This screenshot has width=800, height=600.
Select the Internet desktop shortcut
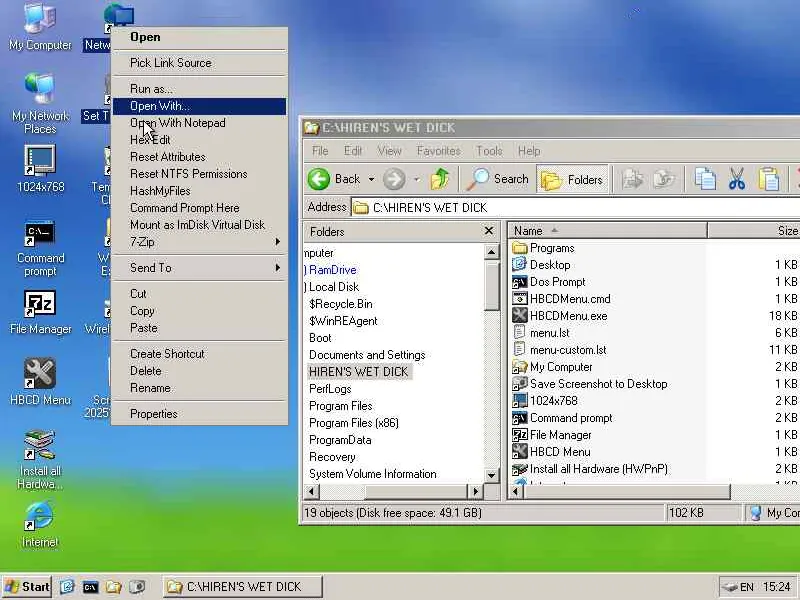click(x=40, y=524)
